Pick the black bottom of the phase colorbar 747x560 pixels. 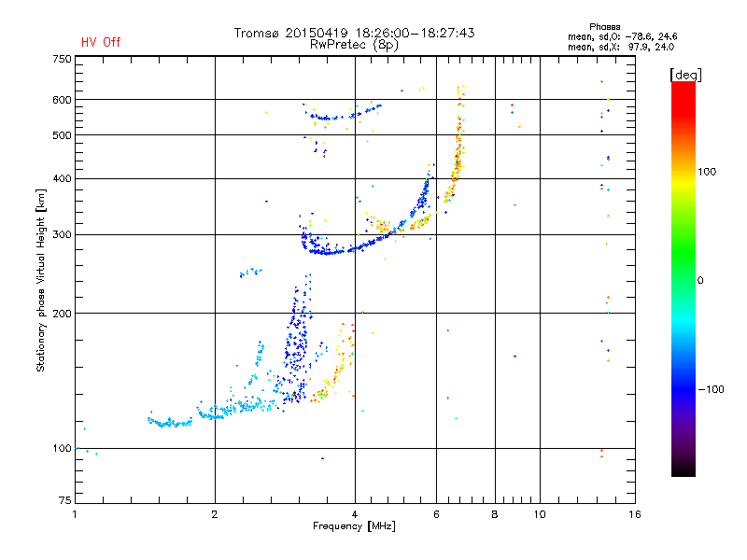coord(684,470)
